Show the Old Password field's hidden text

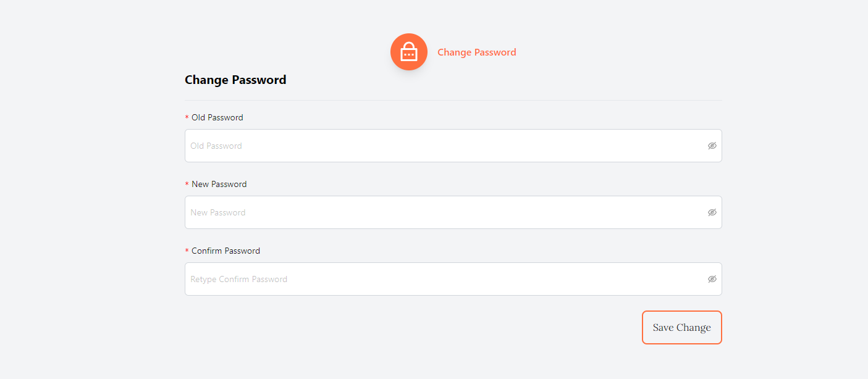point(712,146)
